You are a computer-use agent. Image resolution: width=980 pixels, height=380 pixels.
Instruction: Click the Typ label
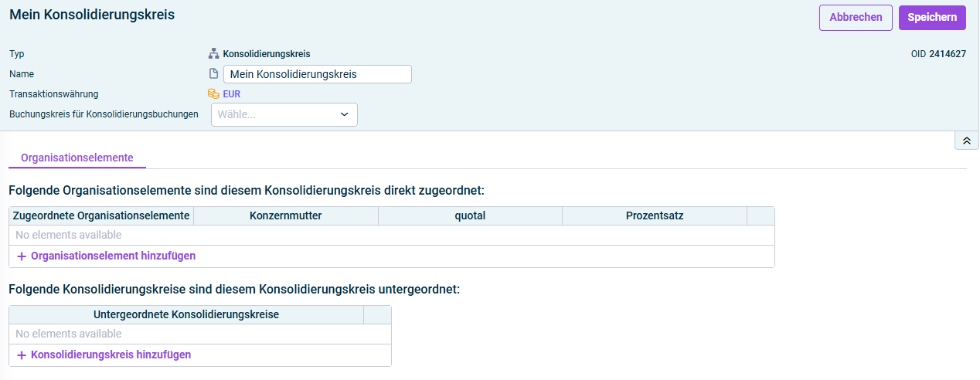(x=17, y=54)
